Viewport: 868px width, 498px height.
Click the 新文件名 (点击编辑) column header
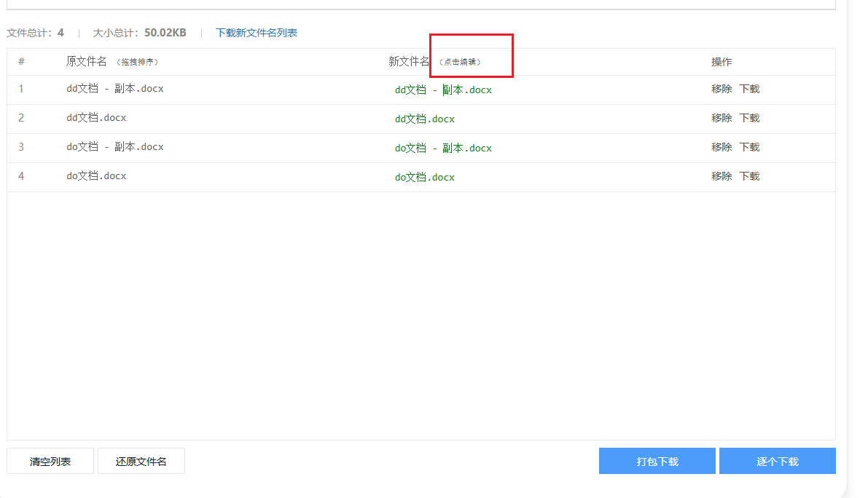[x=408, y=62]
